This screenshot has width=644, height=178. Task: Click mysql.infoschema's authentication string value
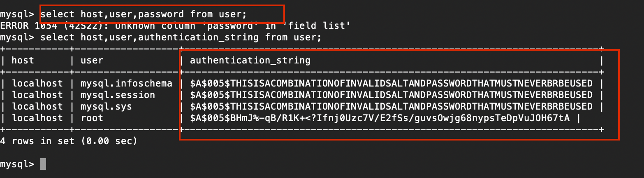tap(391, 84)
